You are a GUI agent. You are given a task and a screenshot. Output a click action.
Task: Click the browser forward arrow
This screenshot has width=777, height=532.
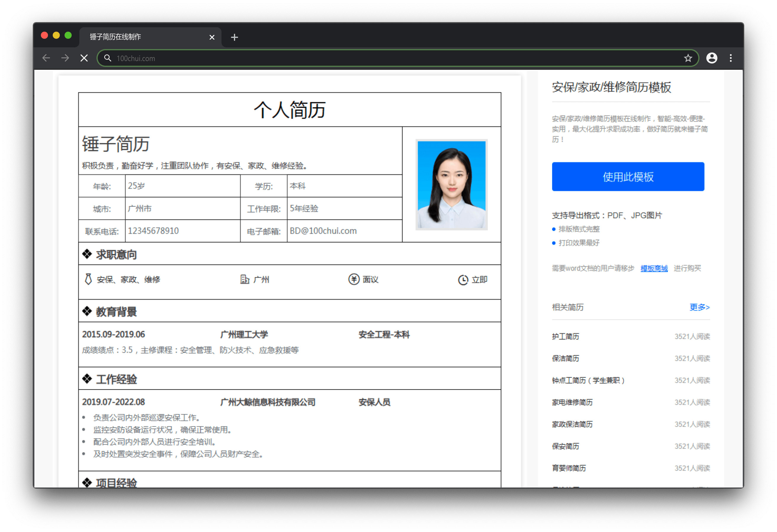[x=65, y=58]
